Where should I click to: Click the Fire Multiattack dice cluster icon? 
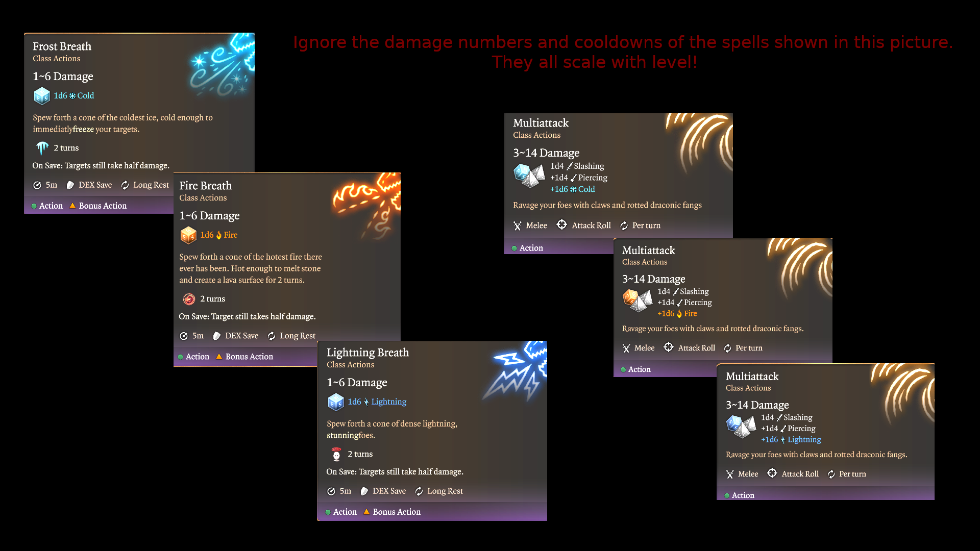click(637, 300)
